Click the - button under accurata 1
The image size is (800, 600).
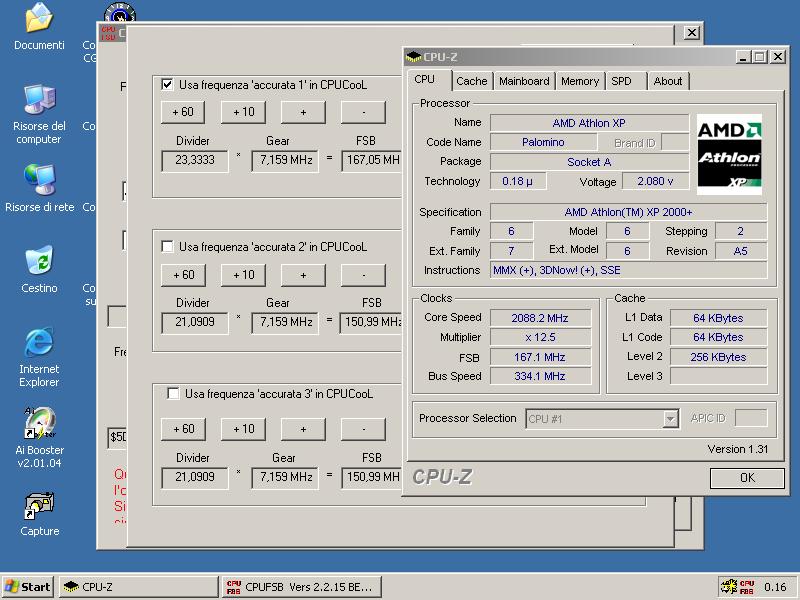point(363,112)
